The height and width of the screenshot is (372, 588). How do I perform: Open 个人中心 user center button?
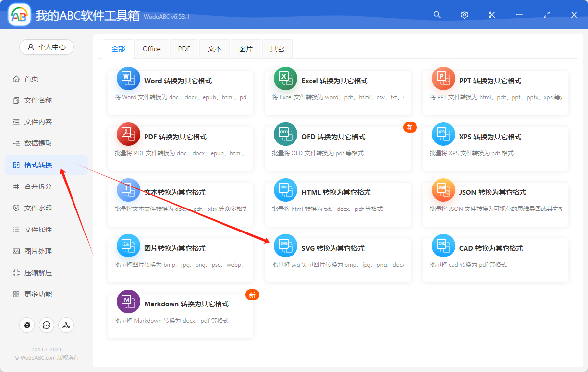pos(47,47)
